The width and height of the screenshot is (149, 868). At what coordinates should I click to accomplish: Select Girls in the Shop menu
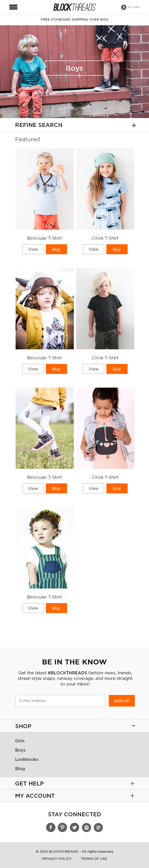point(20,741)
